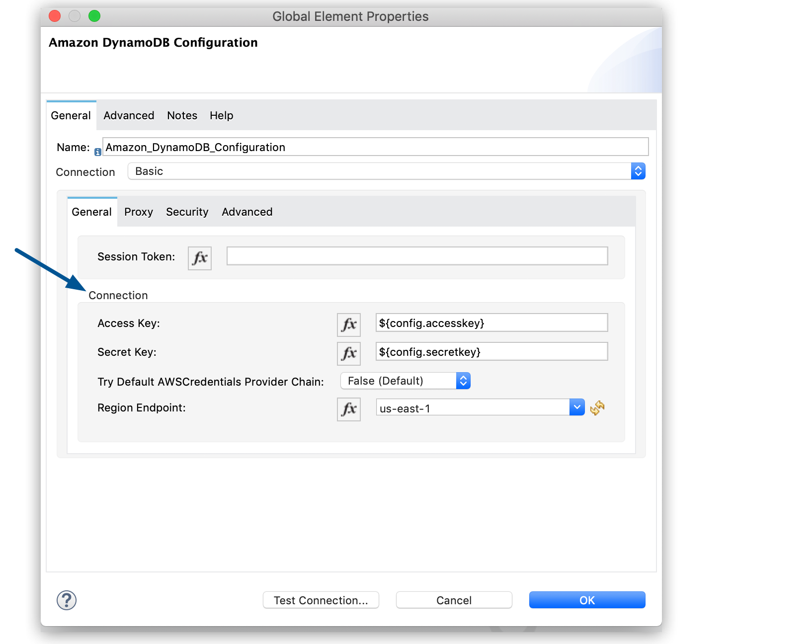Expand the us-east-1 Region Endpoint dropdown
This screenshot has width=812, height=644.
pyautogui.click(x=576, y=407)
